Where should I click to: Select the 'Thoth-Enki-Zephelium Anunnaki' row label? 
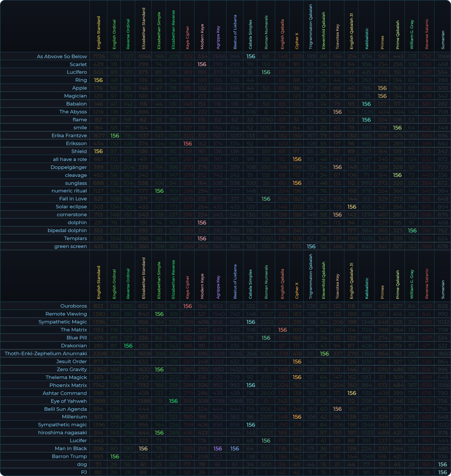[x=46, y=353]
